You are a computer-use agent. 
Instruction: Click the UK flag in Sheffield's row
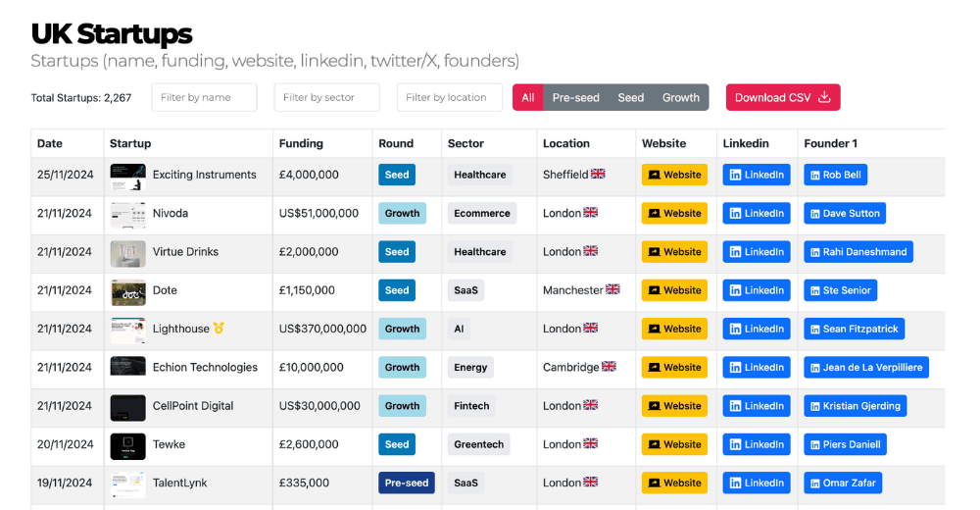(598, 175)
